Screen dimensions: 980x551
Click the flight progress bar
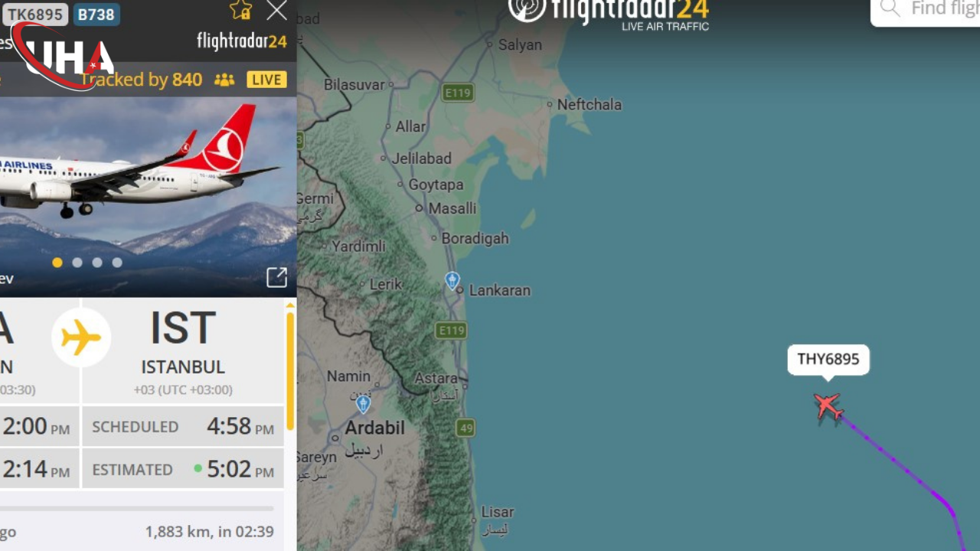coord(136,508)
